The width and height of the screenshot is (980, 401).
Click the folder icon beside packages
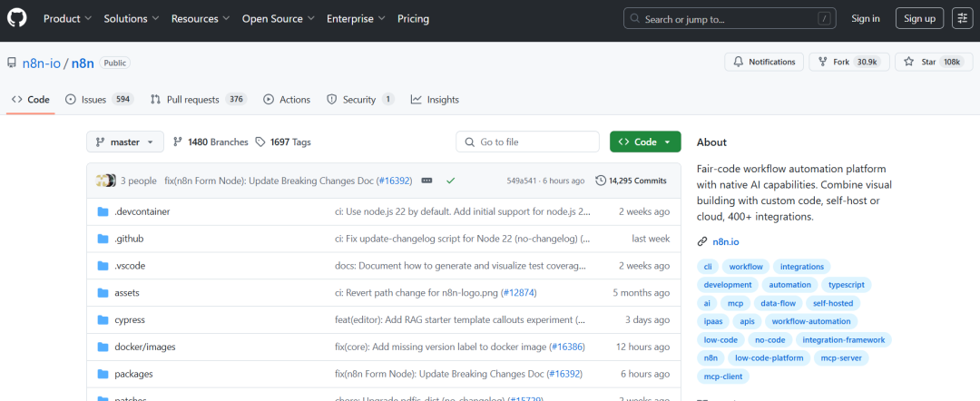pos(103,374)
